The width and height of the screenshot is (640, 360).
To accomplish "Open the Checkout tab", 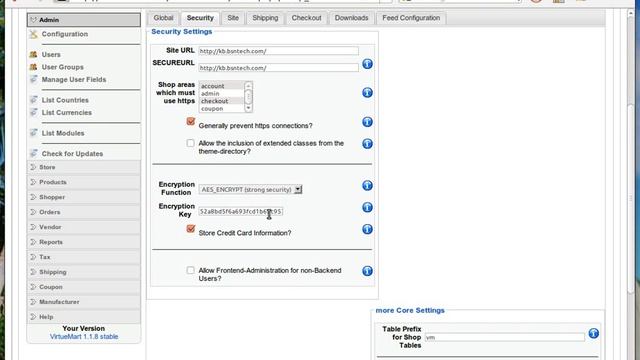I will pos(307,18).
